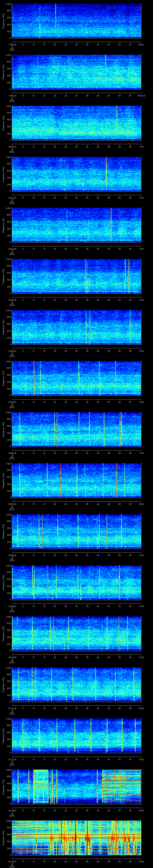153x868 pixels.
Task: Click the 12:00 end time label
Action: click(141, 708)
